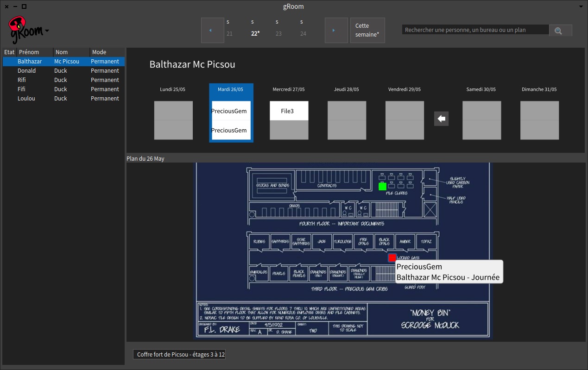Open the title bar dropdown arrow
The image size is (588, 370).
point(581,6)
